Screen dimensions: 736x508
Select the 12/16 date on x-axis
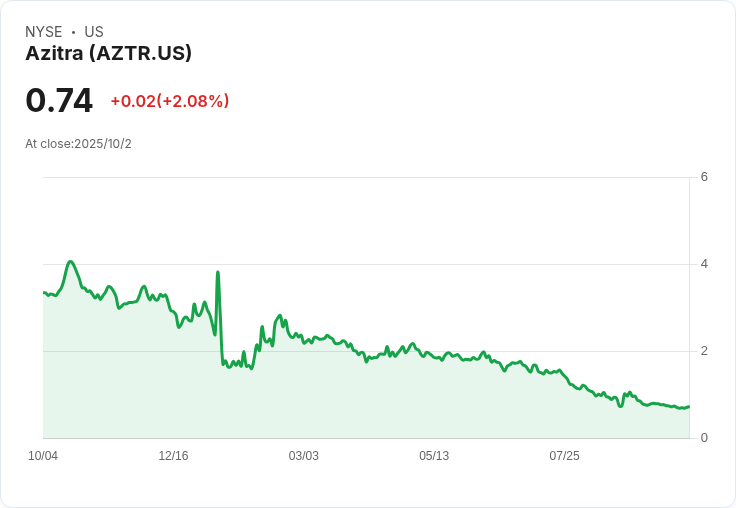173,456
